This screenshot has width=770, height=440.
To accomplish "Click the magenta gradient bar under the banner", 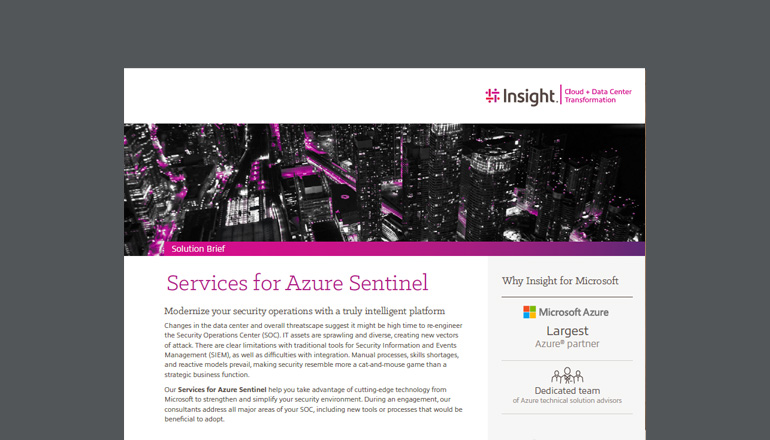I will [x=450, y=249].
